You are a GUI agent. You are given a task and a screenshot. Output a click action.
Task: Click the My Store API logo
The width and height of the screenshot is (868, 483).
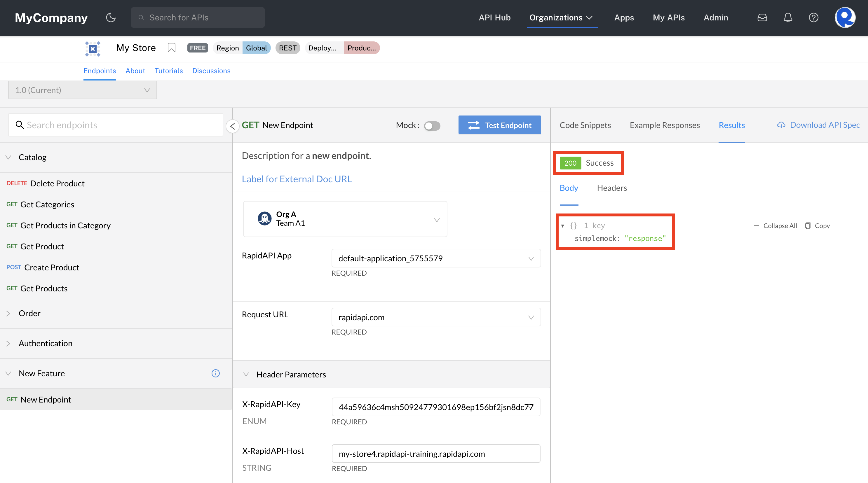point(93,48)
